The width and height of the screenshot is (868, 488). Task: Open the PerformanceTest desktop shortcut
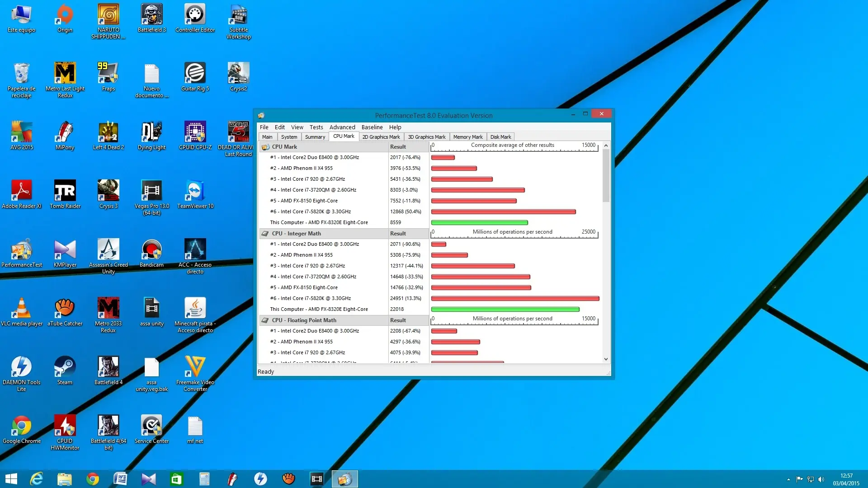tap(21, 253)
